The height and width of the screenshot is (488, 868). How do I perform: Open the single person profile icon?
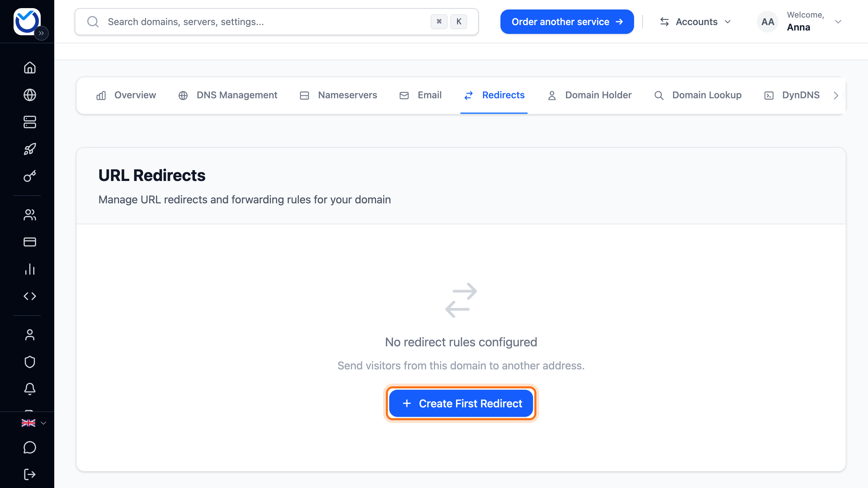[30, 335]
